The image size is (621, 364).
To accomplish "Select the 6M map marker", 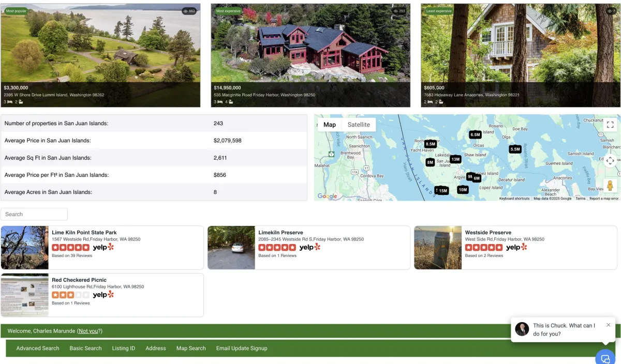I will (x=477, y=178).
